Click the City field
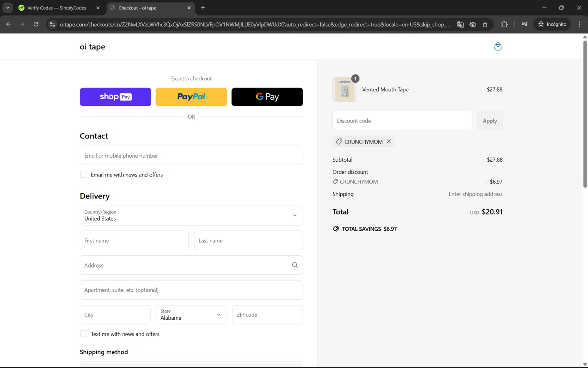The width and height of the screenshot is (588, 368). click(115, 315)
